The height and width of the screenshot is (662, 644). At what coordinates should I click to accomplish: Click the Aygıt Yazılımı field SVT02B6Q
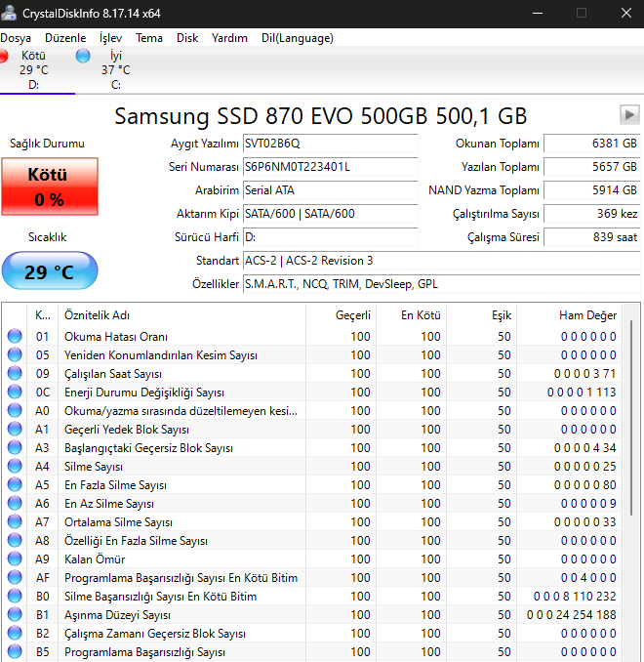tap(331, 144)
